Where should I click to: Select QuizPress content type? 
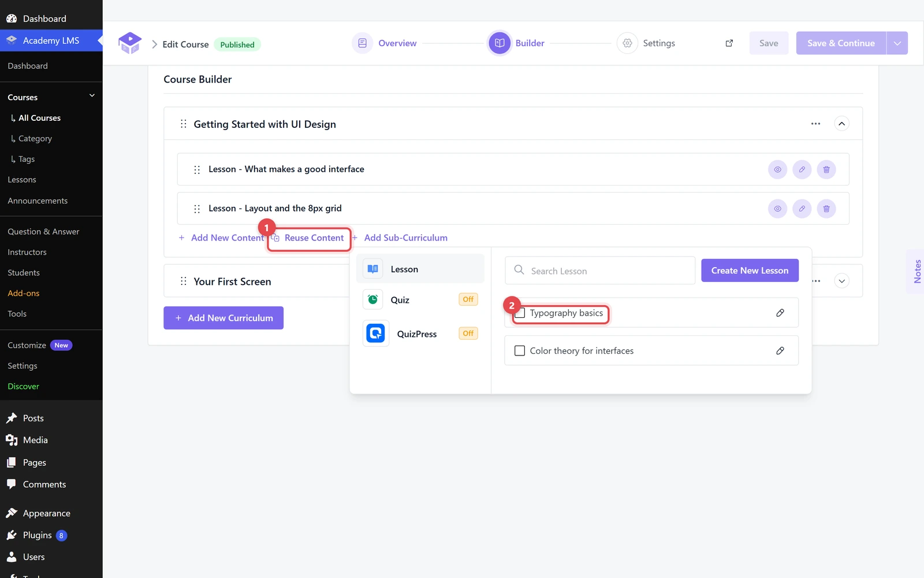(x=420, y=334)
